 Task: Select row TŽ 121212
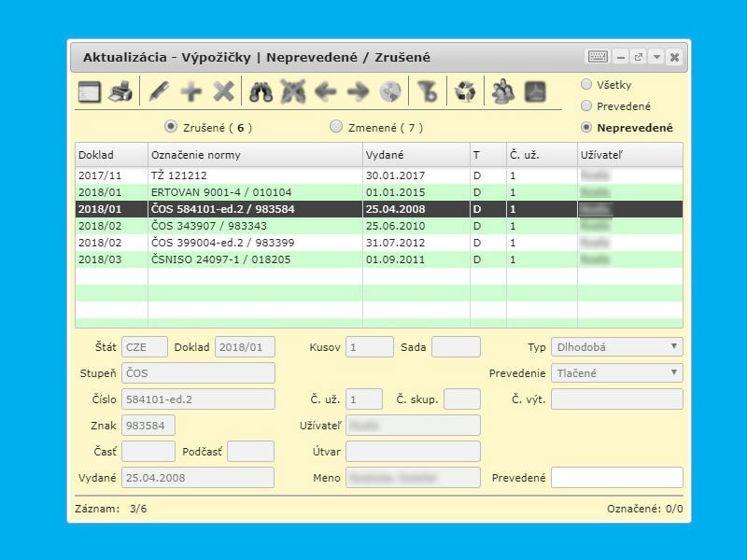[379, 175]
